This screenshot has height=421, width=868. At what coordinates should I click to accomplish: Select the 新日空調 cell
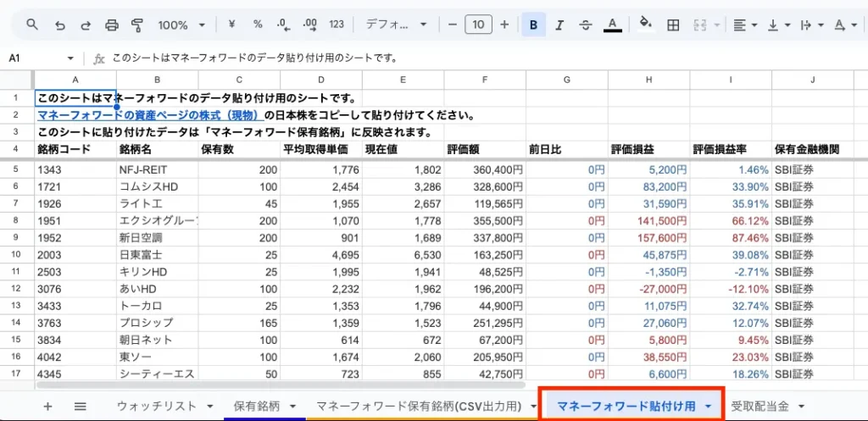pos(157,237)
